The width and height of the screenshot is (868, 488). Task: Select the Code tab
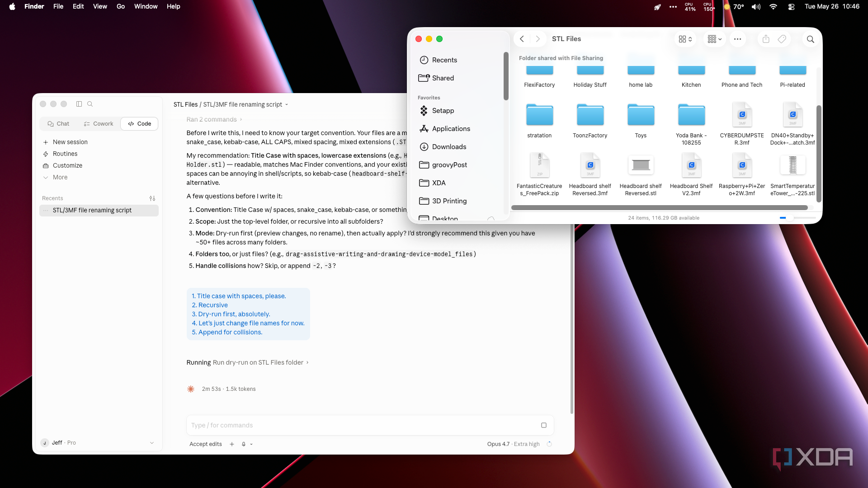139,124
